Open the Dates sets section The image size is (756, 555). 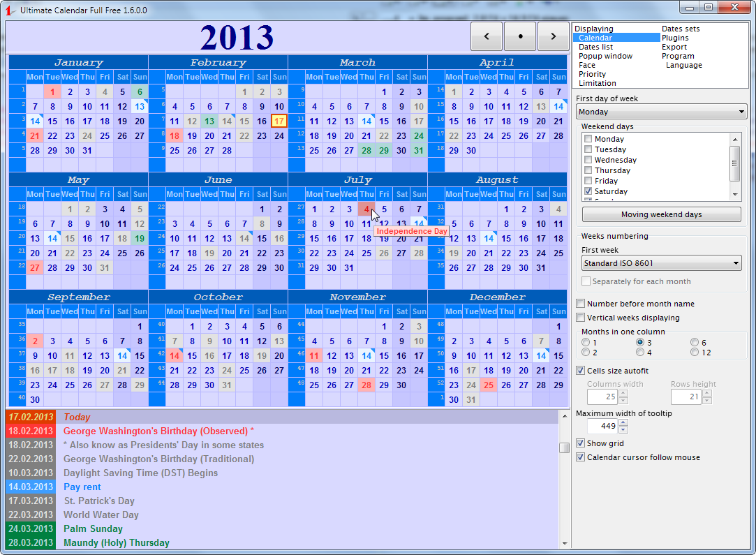point(681,29)
